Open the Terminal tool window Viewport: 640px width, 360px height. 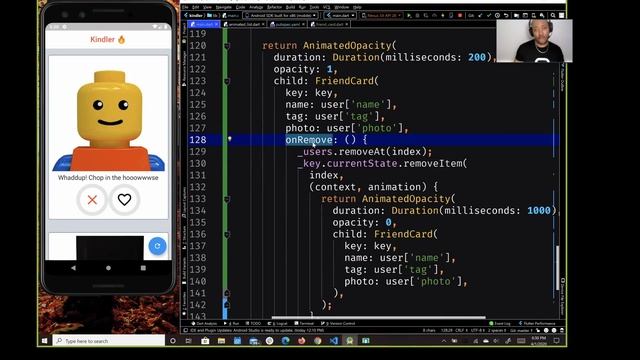[304, 324]
